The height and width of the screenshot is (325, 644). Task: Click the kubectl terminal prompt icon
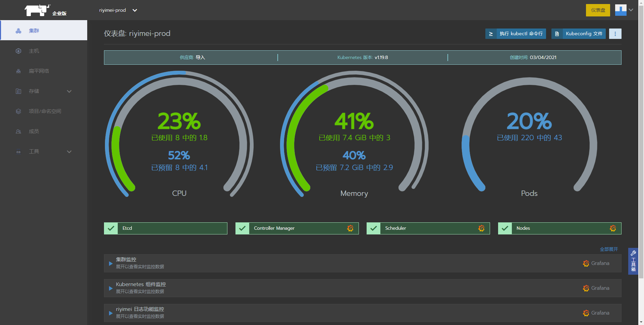pos(491,34)
